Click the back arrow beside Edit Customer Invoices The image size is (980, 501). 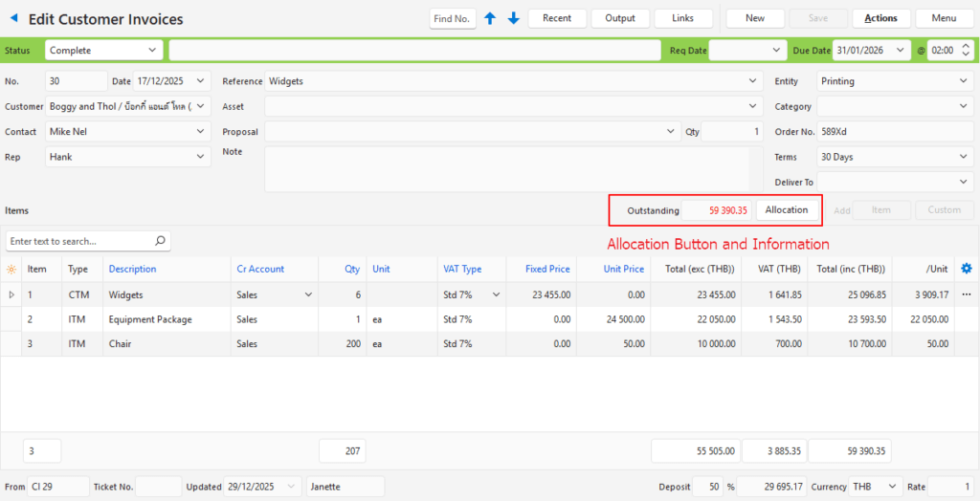pyautogui.click(x=13, y=18)
